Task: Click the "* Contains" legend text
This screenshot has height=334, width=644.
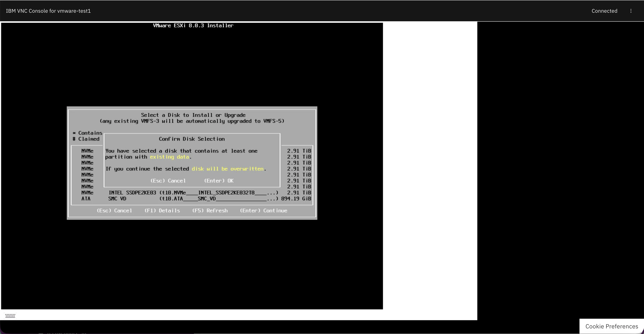Action: 87,133
